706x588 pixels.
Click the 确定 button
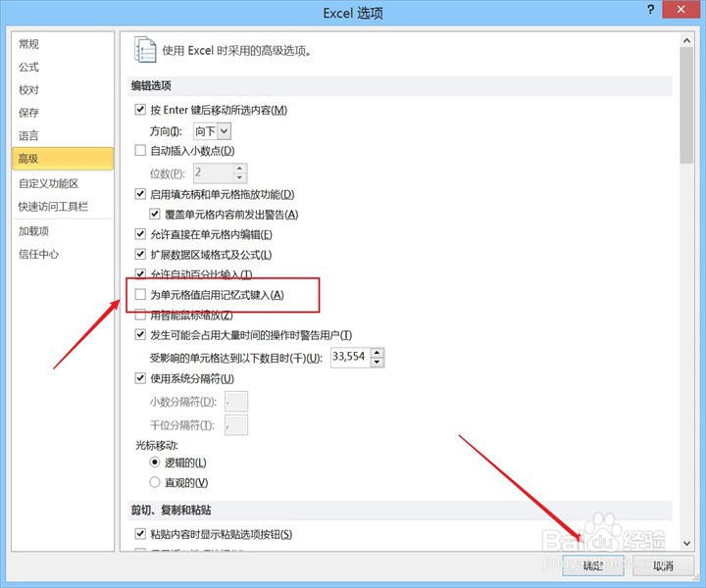pos(593,565)
